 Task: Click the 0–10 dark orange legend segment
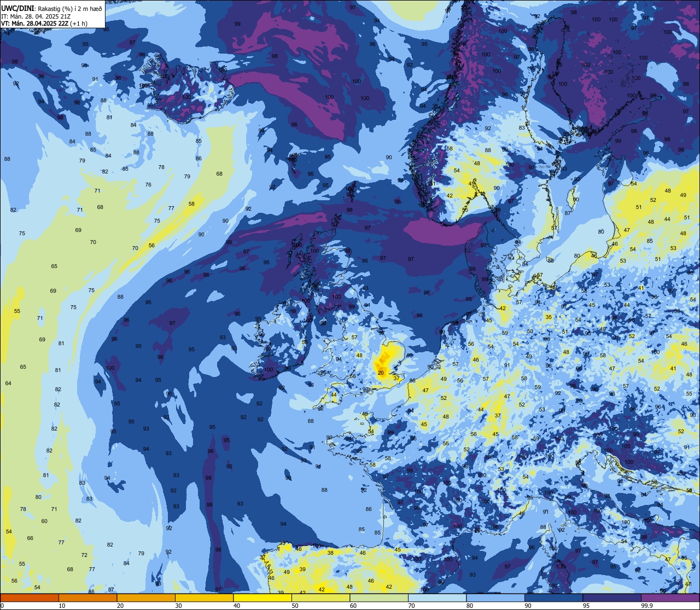[30, 598]
